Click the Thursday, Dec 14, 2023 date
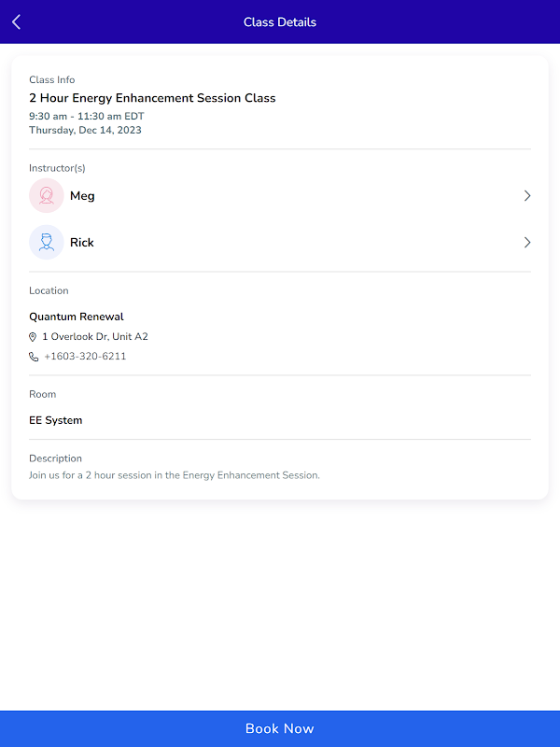The width and height of the screenshot is (560, 747). click(85, 131)
